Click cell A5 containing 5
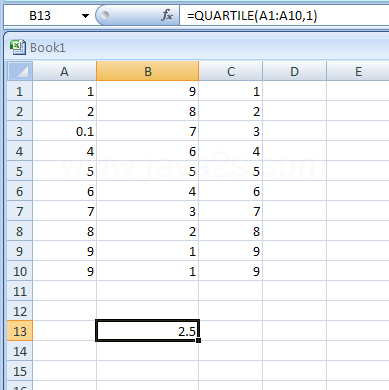 [x=64, y=171]
